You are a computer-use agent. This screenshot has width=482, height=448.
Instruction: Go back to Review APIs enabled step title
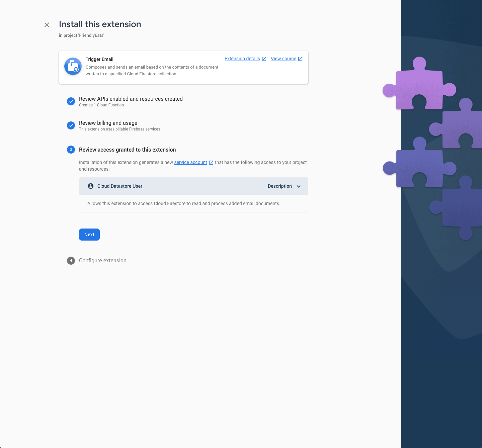pos(131,99)
